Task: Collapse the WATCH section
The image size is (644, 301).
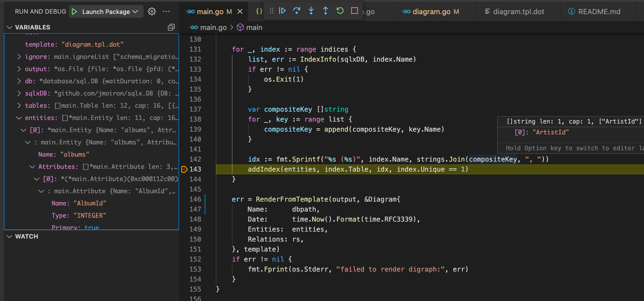Action: coord(10,236)
